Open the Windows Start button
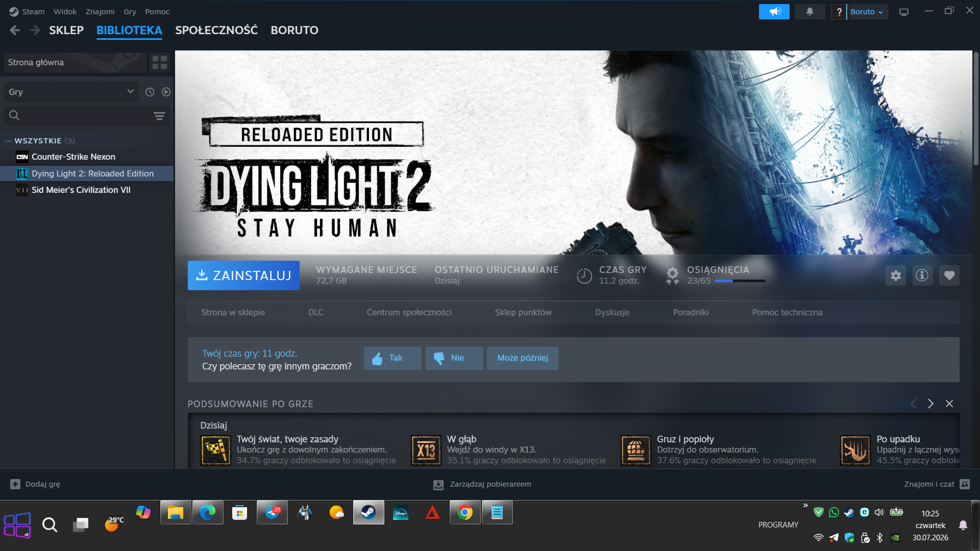 coord(17,525)
